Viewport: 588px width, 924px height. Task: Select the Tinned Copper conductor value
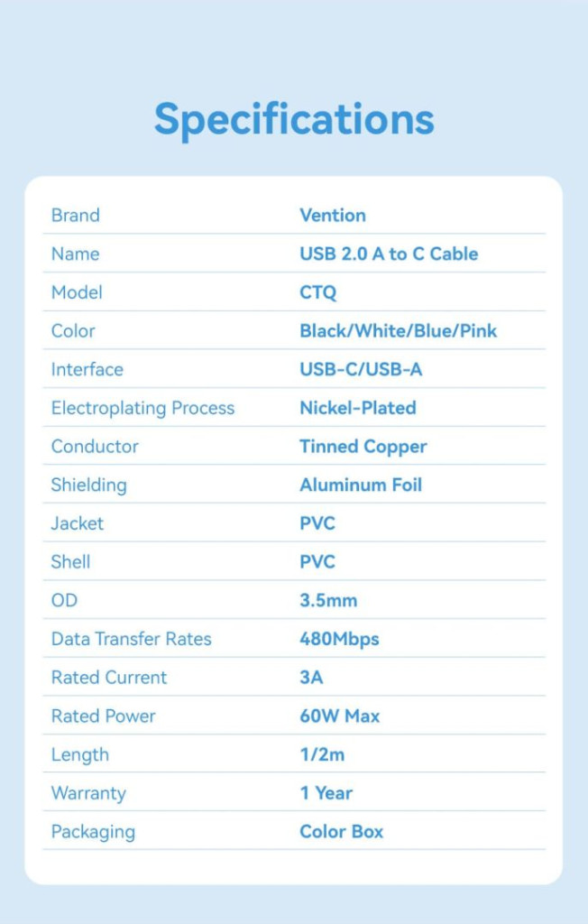tap(363, 447)
